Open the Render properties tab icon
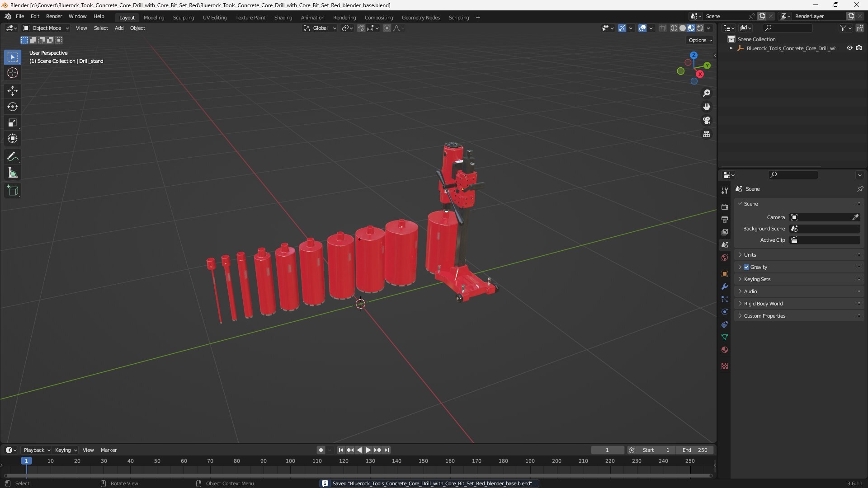This screenshot has width=868, height=488. point(725,206)
